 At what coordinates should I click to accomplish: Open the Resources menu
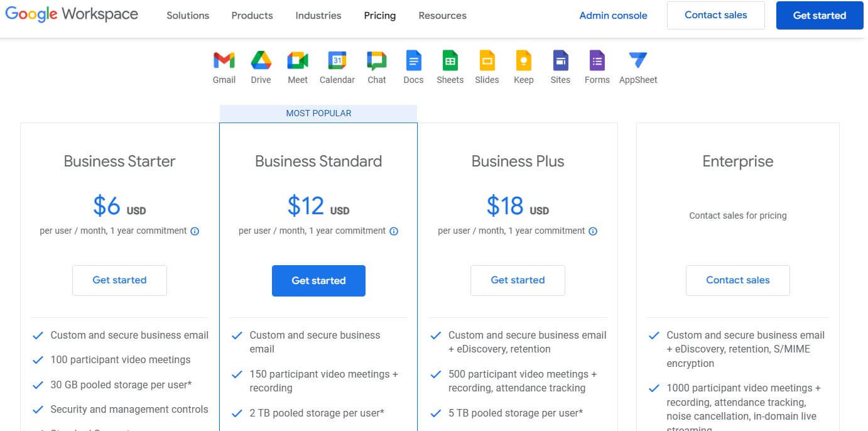[x=442, y=15]
